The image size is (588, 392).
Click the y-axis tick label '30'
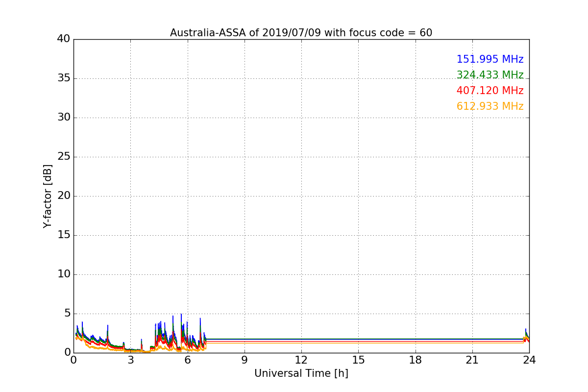tap(64, 117)
